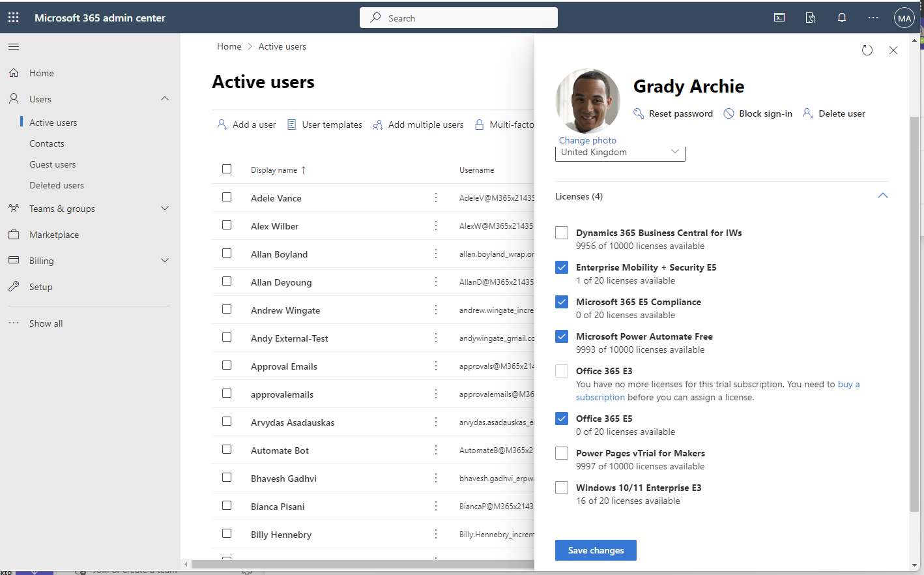This screenshot has width=924, height=575.
Task: Open more actions for Bianca Pisani
Action: pyautogui.click(x=436, y=506)
